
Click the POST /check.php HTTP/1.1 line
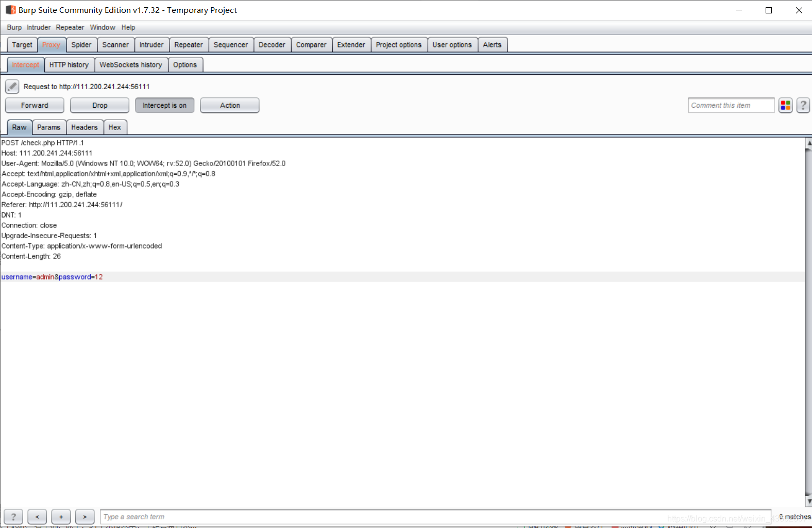pos(43,143)
